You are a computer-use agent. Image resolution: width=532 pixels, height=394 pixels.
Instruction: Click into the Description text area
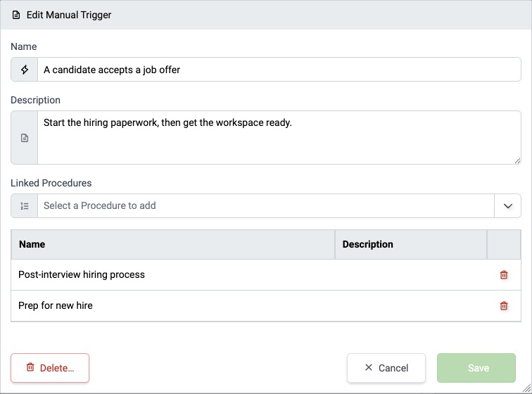(x=279, y=137)
